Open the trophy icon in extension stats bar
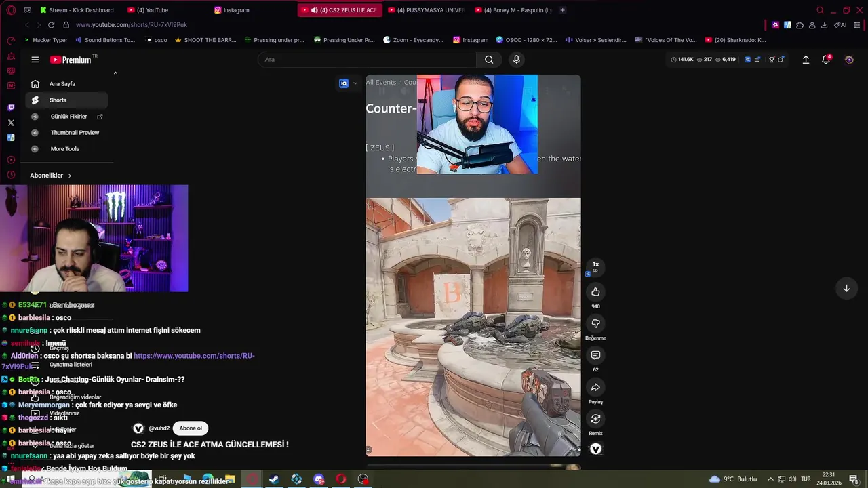Screen dimensions: 868x488 point(772,60)
